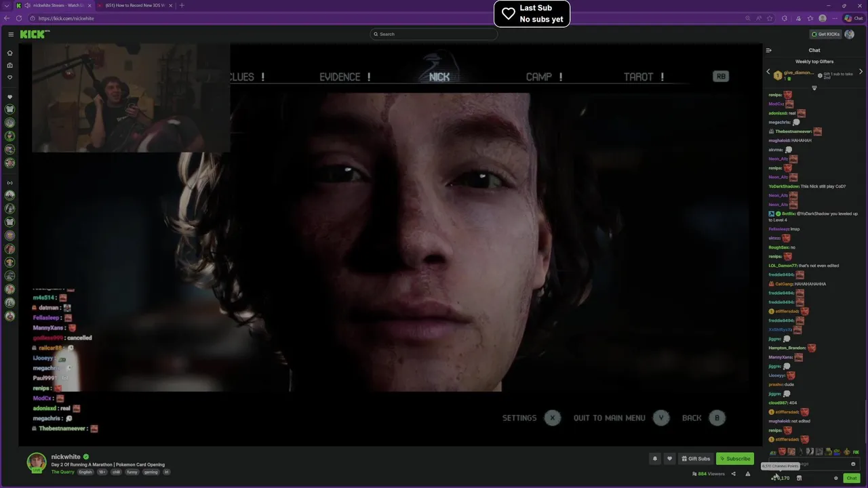Open the first followed channel in sidebar
Screen dimensions: 868x488
pyautogui.click(x=9, y=109)
